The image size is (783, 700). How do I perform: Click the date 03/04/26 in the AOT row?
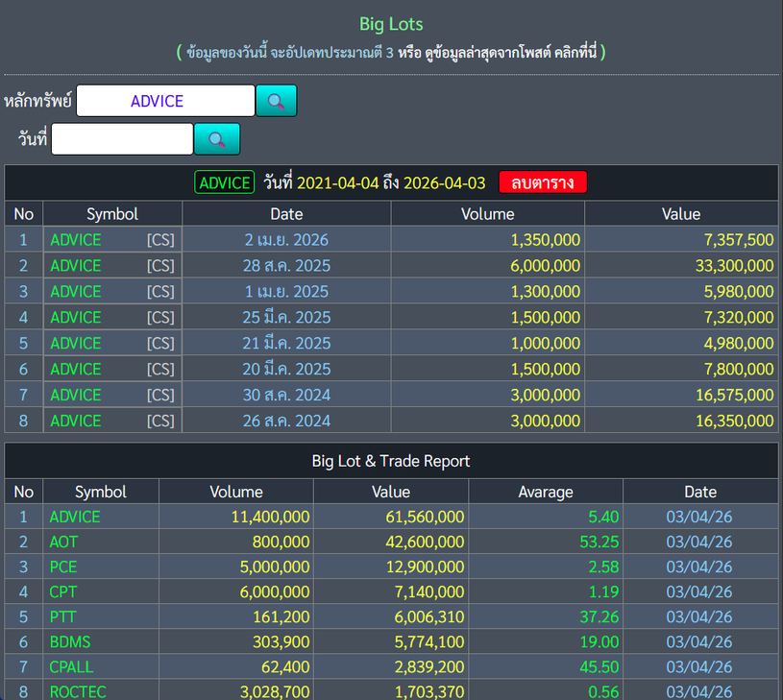pyautogui.click(x=699, y=543)
